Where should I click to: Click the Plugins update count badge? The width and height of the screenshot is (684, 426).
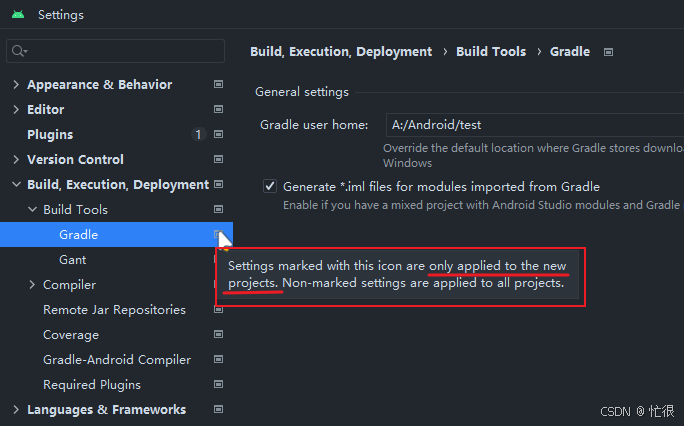198,134
